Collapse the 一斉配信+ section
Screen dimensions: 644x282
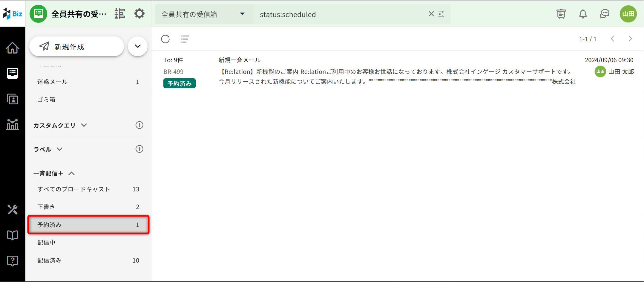click(x=72, y=173)
